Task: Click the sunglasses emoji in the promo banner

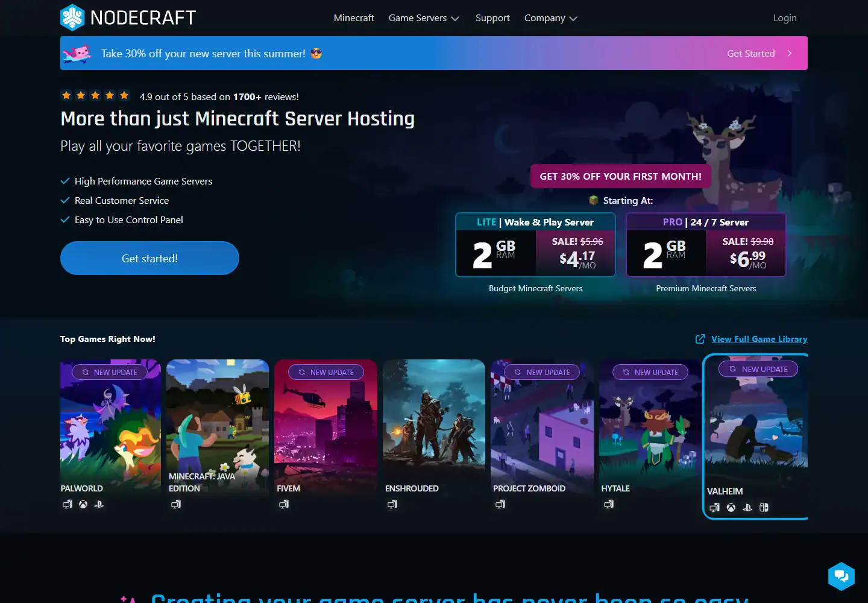Action: tap(316, 54)
